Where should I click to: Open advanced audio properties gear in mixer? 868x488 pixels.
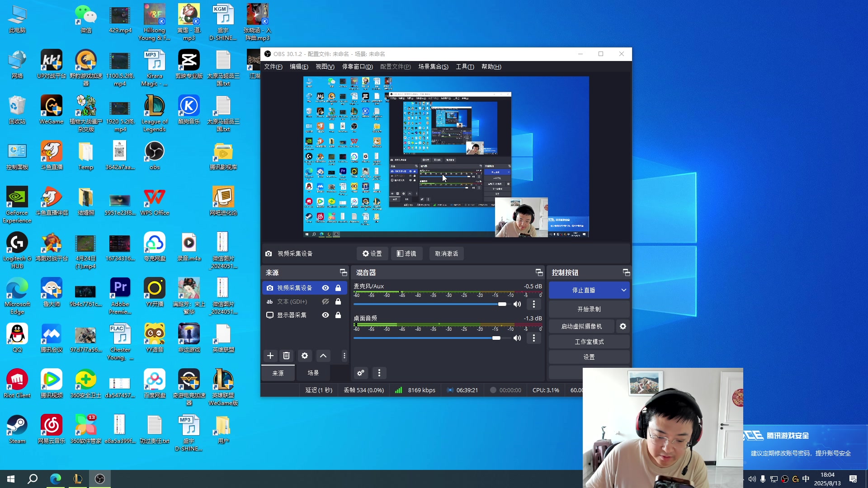coord(361,373)
